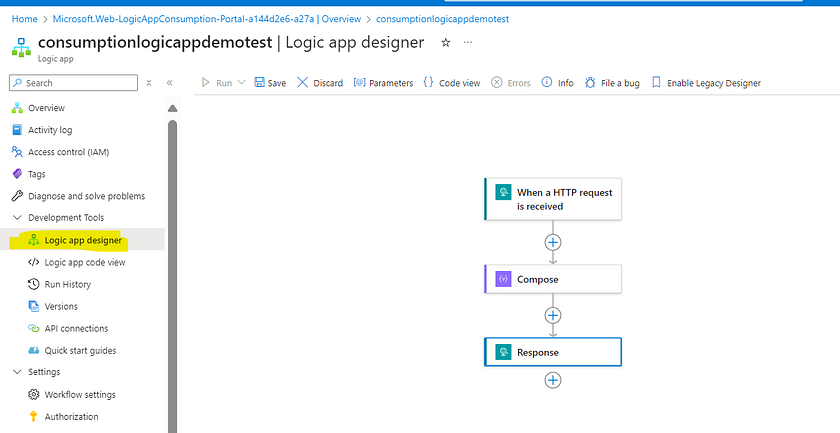
Task: Click inside the sidebar Search field
Action: (x=74, y=83)
